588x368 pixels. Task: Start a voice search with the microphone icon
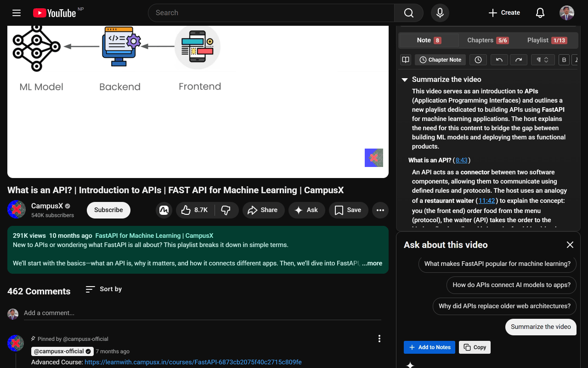[440, 12]
